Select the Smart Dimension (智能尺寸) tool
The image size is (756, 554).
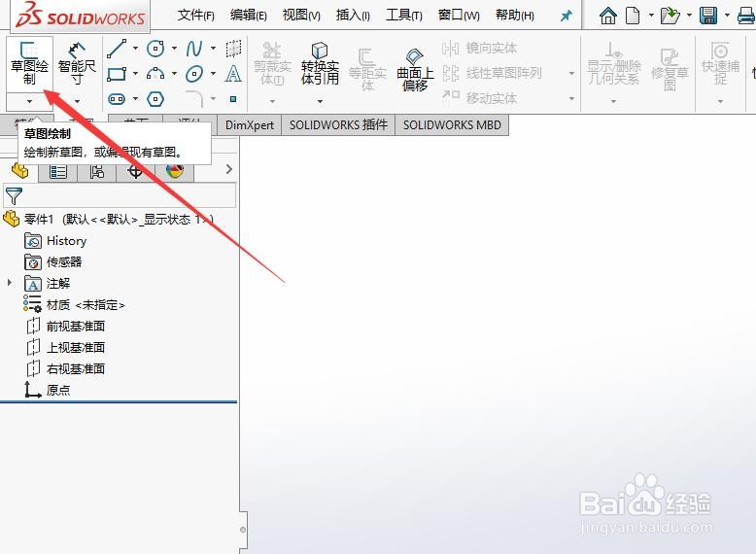(77, 63)
